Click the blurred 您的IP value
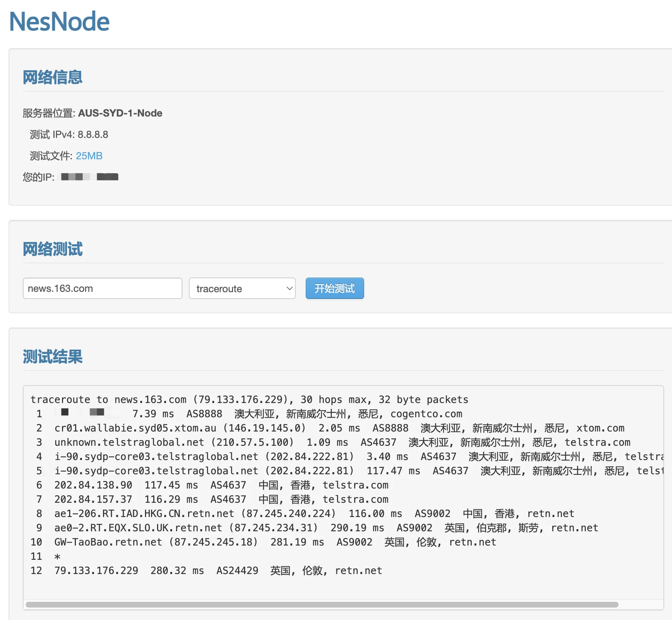The height and width of the screenshot is (620, 672). click(89, 177)
